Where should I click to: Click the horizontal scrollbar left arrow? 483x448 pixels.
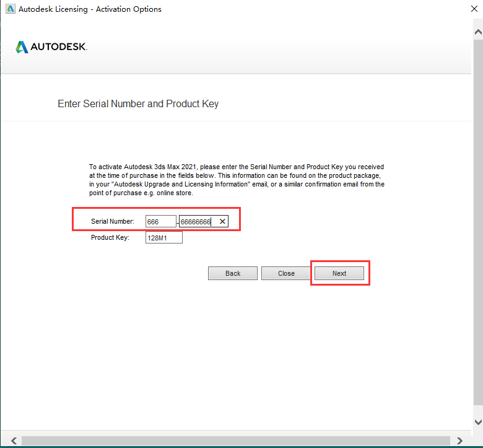click(14, 441)
